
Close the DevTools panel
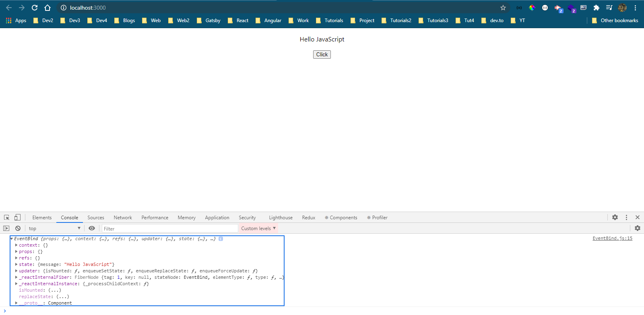point(638,217)
